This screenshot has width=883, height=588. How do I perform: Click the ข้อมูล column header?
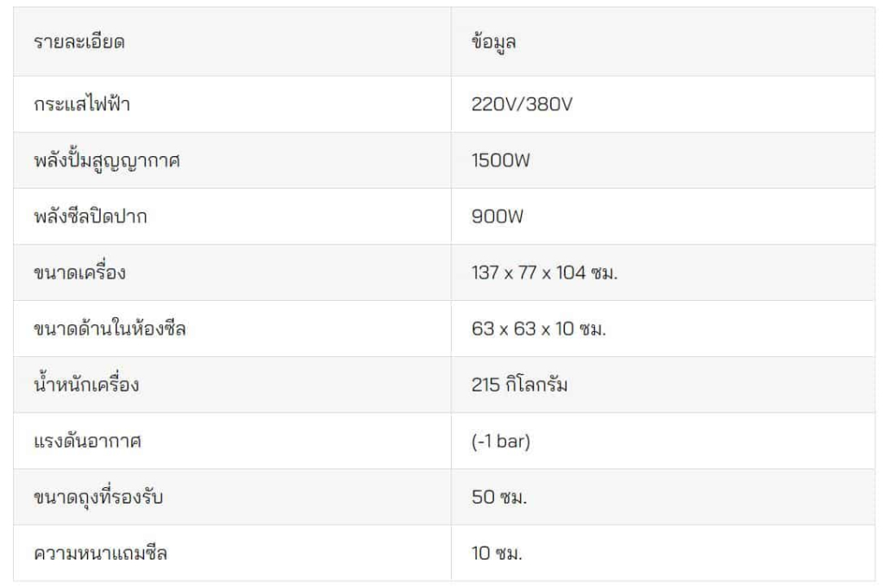pyautogui.click(x=663, y=41)
